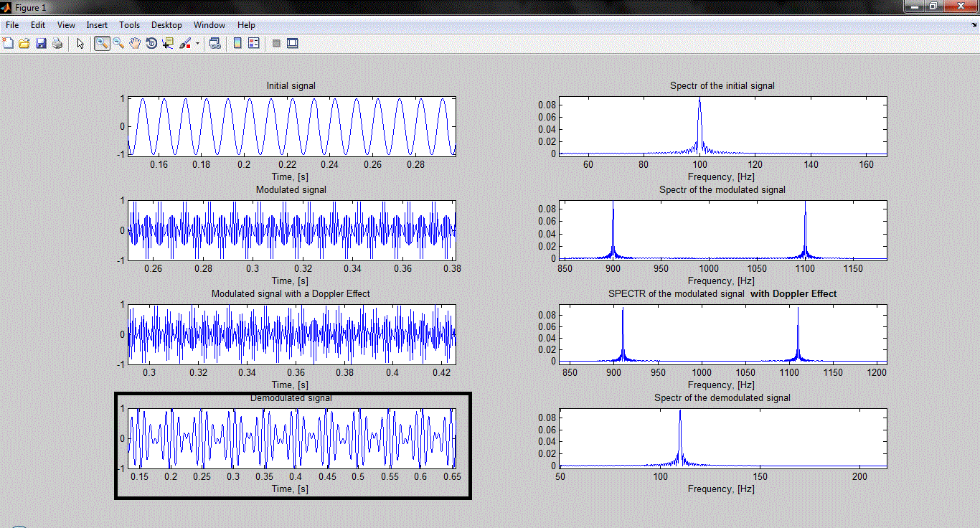Image resolution: width=980 pixels, height=528 pixels.
Task: Select the Rotate 3D tool
Action: click(151, 44)
